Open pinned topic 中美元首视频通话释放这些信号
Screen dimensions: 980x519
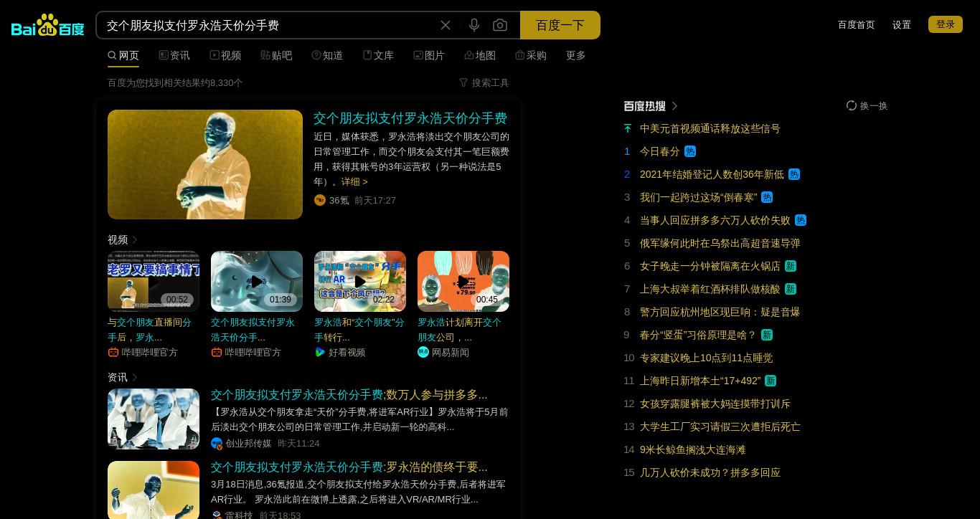710,128
